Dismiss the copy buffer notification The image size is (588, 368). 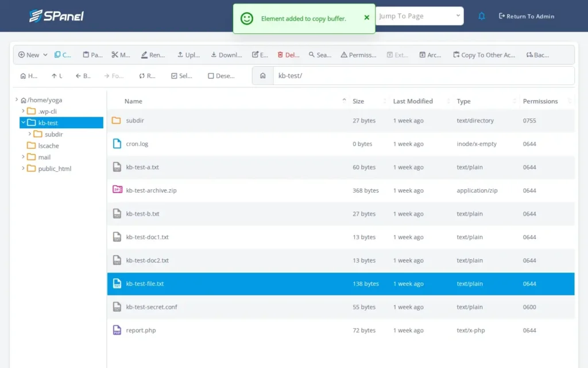point(367,18)
